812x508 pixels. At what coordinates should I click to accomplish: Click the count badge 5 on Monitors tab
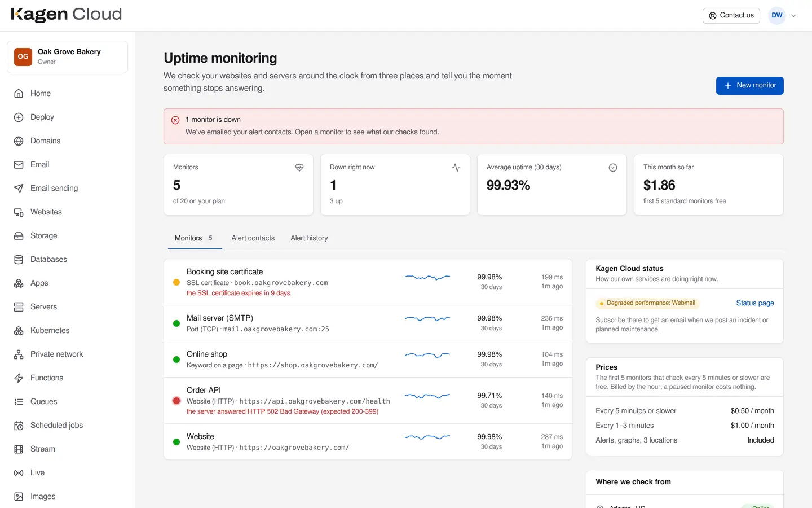pyautogui.click(x=210, y=238)
